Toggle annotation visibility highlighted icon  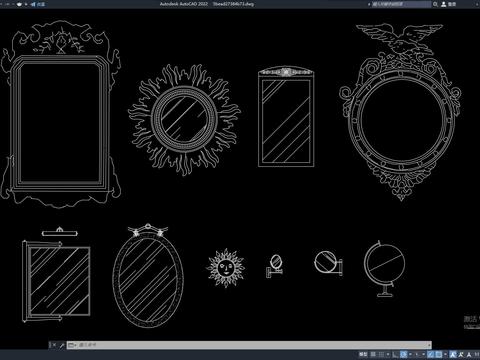coord(453,354)
